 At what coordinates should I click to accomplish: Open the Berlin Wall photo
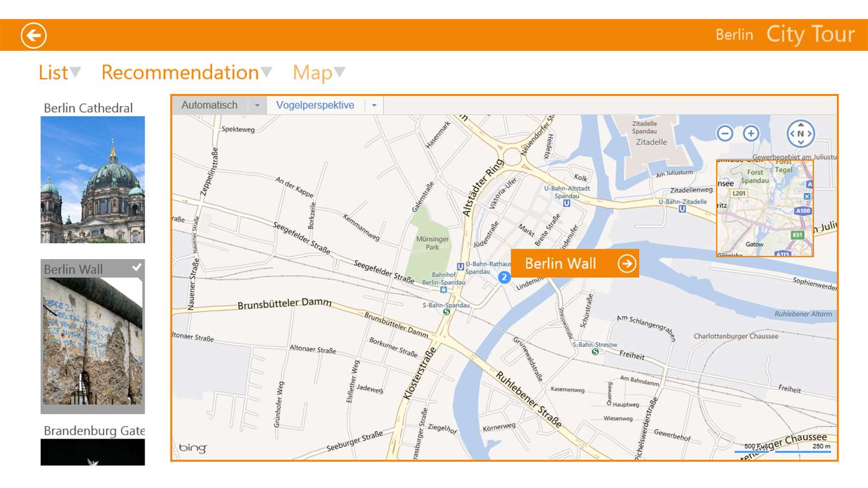[93, 341]
